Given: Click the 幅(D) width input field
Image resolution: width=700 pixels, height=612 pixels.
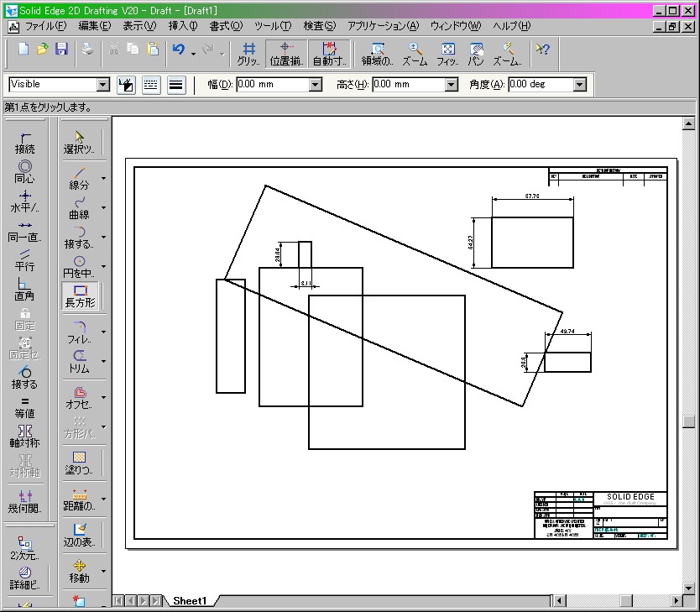Looking at the screenshot, I should point(273,84).
